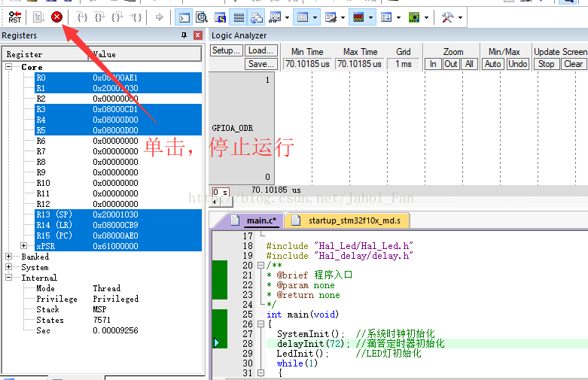Click the Value column header
588x380 pixels.
pyautogui.click(x=145, y=54)
